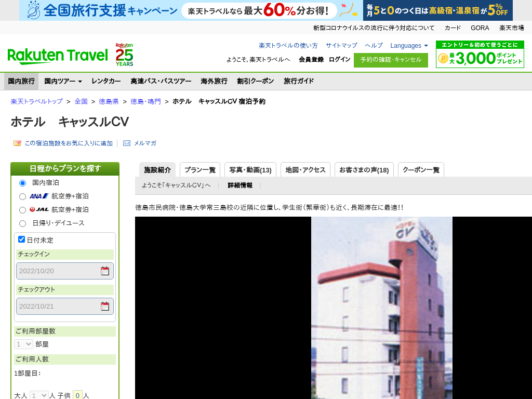532x399 pixels.
Task: Open the 国内旅行 navigation item
Action: tap(21, 81)
